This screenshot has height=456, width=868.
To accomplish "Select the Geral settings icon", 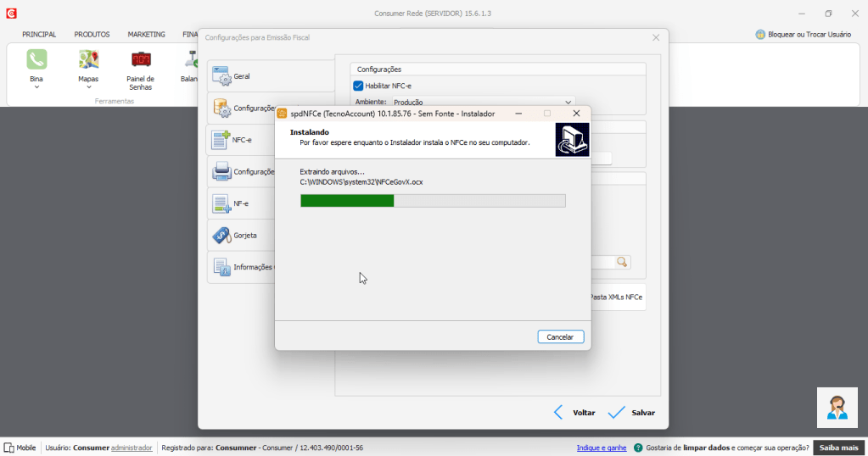I will tap(221, 76).
